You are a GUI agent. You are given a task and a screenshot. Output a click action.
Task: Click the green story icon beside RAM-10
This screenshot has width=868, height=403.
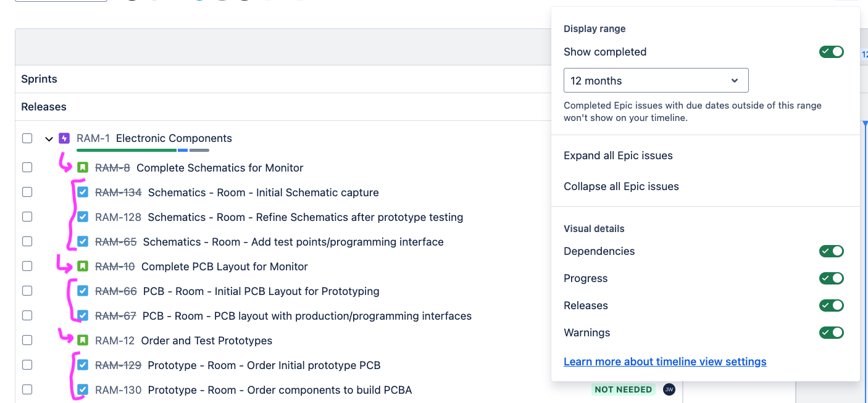pos(83,266)
